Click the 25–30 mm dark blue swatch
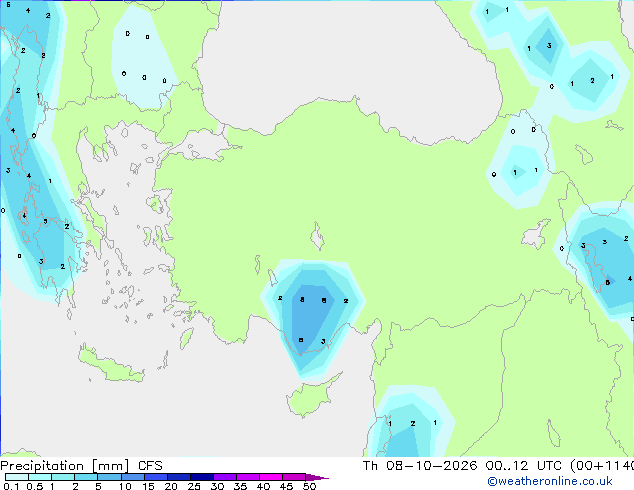The height and width of the screenshot is (490, 634). tap(202, 477)
